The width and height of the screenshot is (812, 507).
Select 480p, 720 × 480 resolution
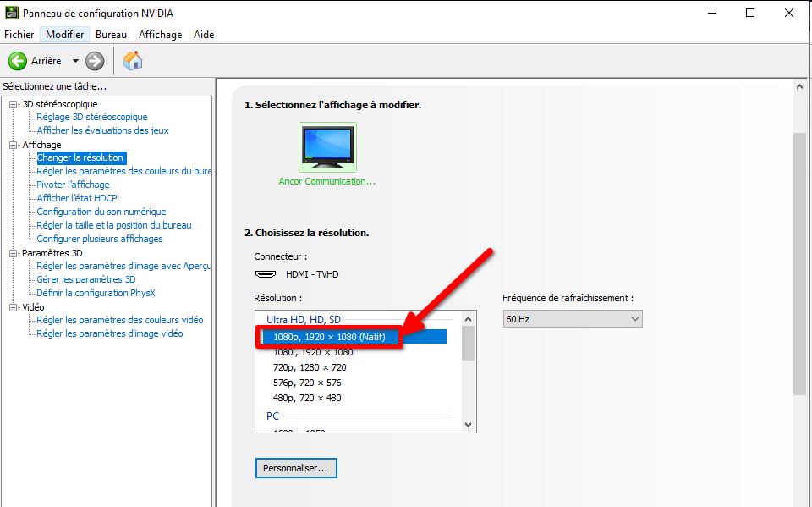(x=307, y=398)
